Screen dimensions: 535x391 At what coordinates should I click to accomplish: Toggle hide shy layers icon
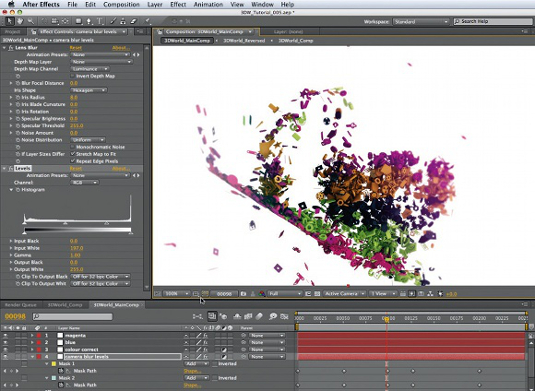click(237, 317)
